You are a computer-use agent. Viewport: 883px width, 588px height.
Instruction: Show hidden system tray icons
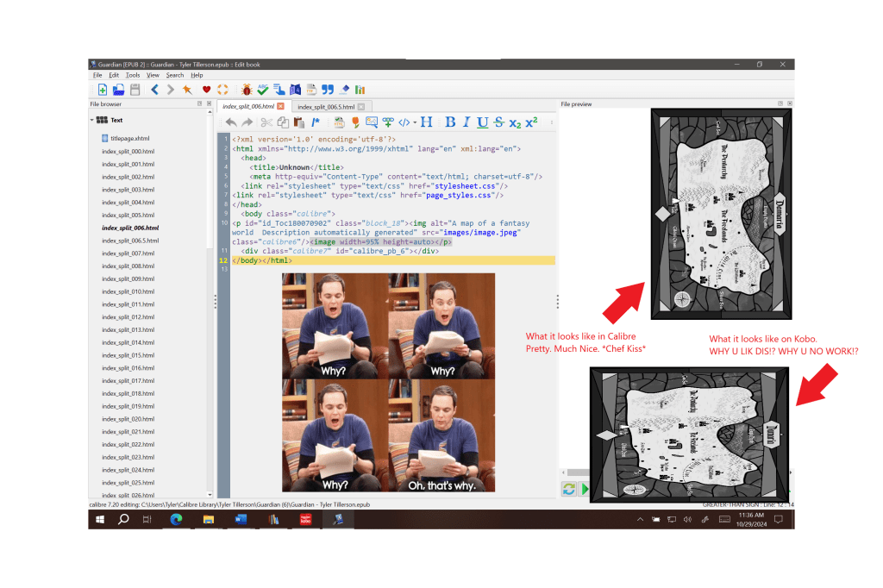click(640, 520)
